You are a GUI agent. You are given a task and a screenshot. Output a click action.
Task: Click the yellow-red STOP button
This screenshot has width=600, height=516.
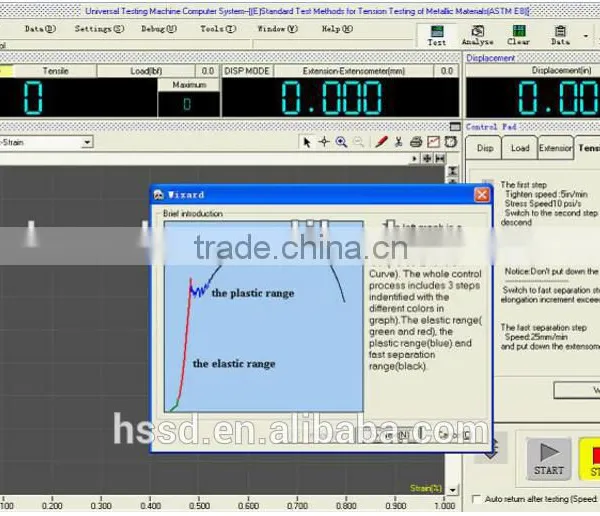click(x=590, y=459)
